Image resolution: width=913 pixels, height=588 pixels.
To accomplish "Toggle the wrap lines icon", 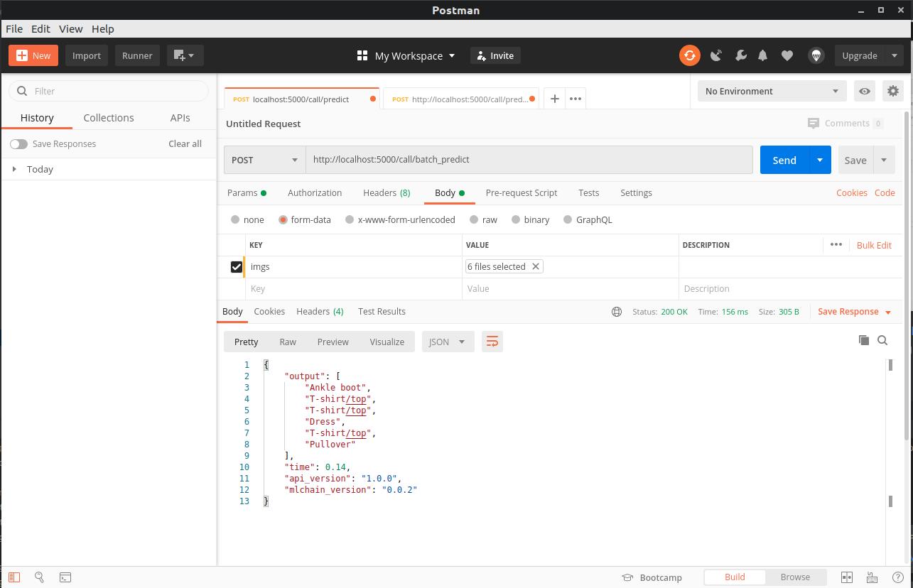I will 492,342.
